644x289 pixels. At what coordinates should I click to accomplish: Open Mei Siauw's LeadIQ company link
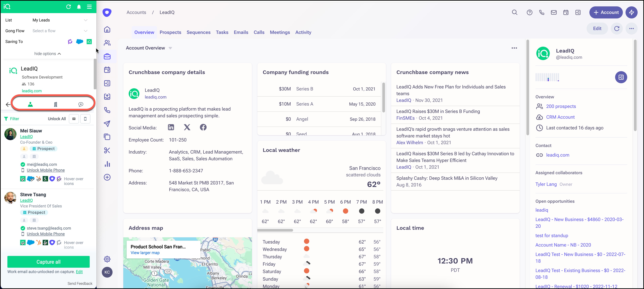(27, 137)
